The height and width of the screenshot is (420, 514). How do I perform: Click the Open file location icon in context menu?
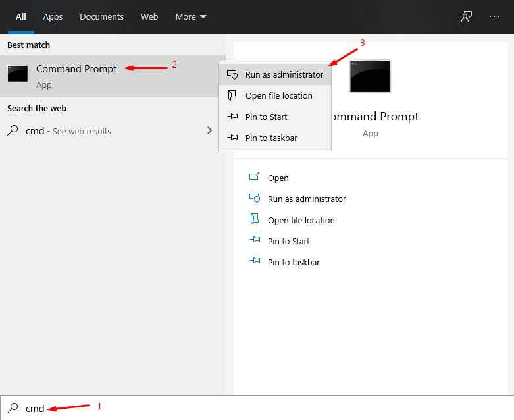click(232, 95)
